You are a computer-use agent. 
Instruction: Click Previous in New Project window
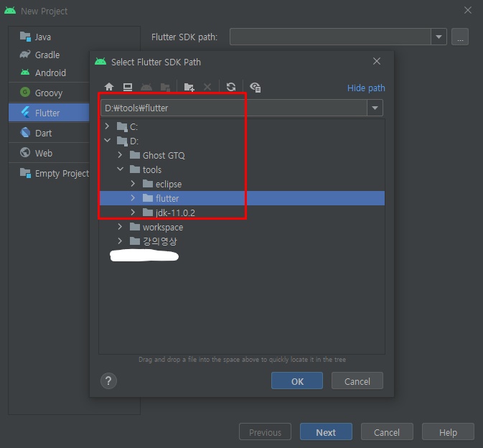click(265, 432)
